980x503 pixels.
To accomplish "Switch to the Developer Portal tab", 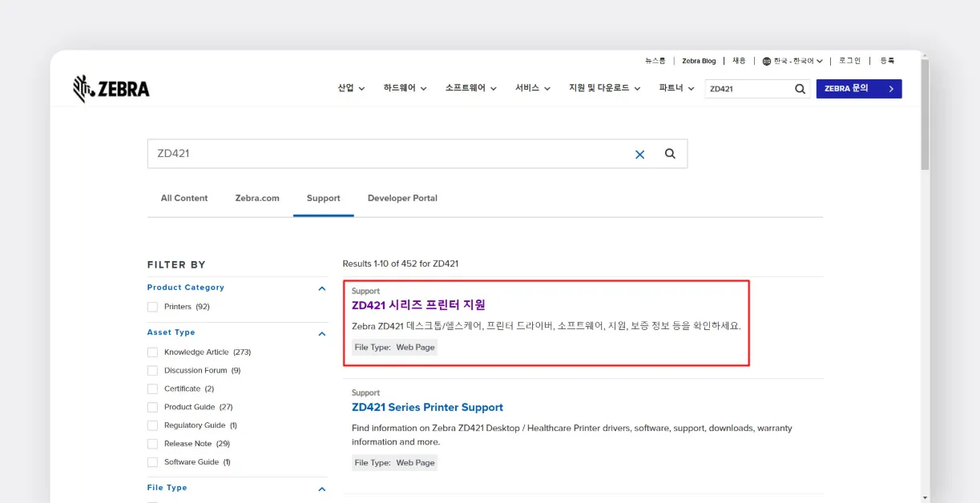I will pyautogui.click(x=402, y=199).
